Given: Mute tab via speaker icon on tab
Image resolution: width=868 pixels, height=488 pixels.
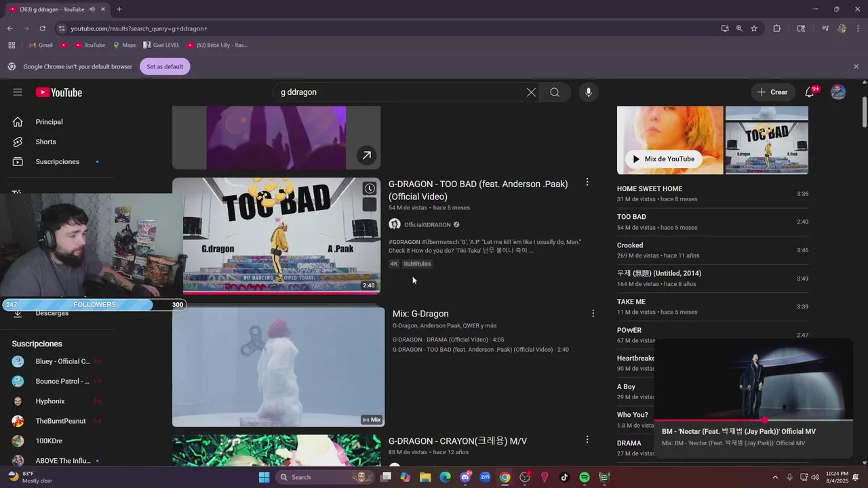Looking at the screenshot, I should coord(92,9).
